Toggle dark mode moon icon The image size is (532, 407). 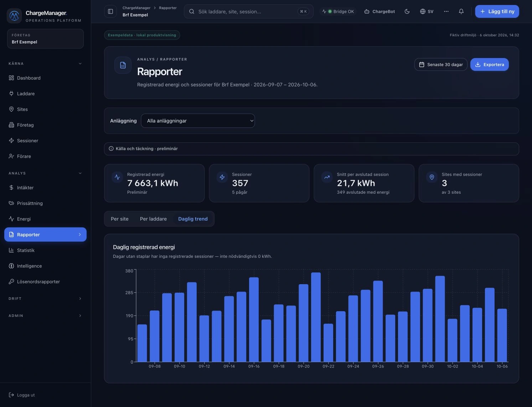click(x=407, y=11)
